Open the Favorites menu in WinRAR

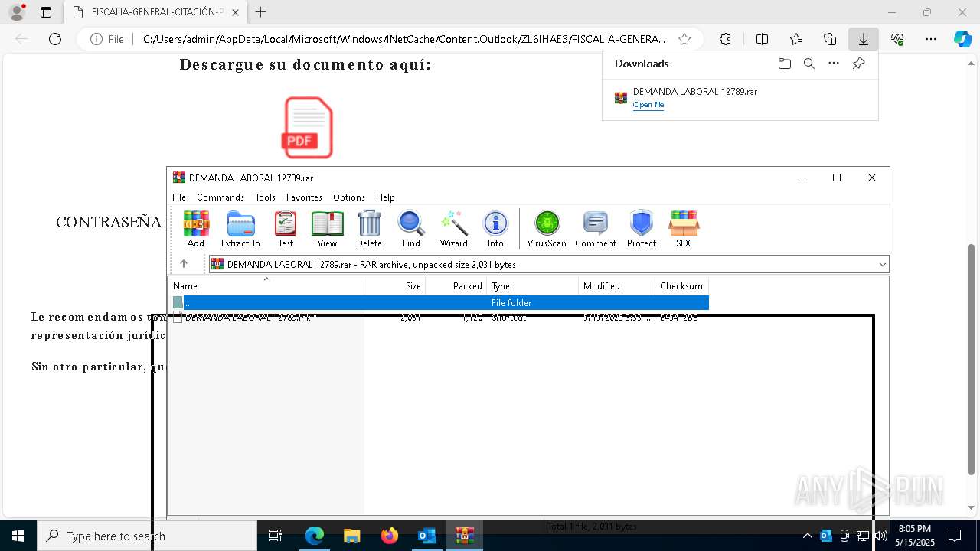304,197
